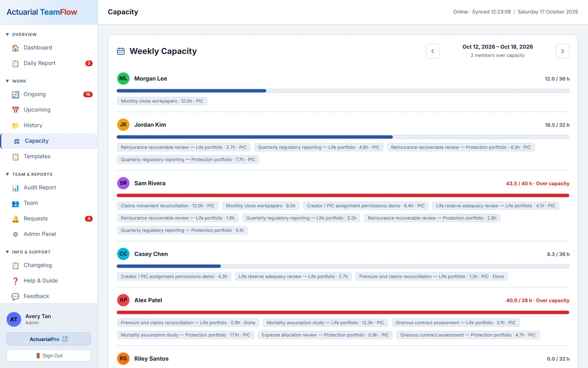Click the Audit Report chart icon
The image size is (588, 368).
coord(15,188)
